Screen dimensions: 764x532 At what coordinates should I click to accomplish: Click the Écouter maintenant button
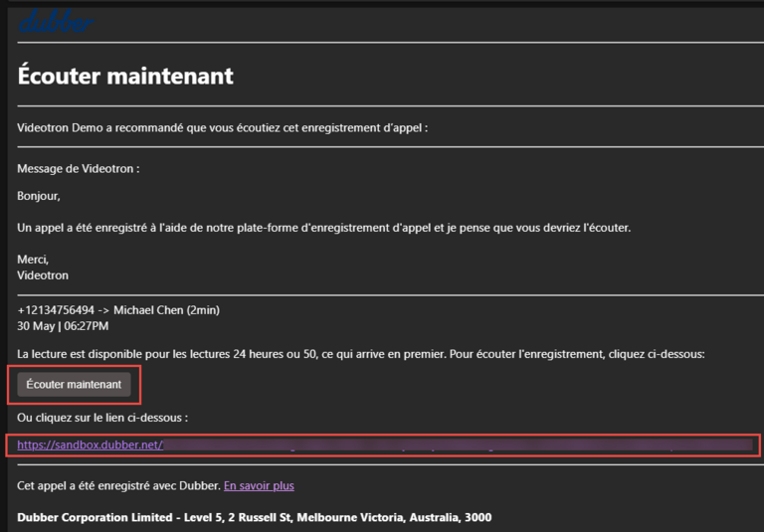pyautogui.click(x=74, y=385)
